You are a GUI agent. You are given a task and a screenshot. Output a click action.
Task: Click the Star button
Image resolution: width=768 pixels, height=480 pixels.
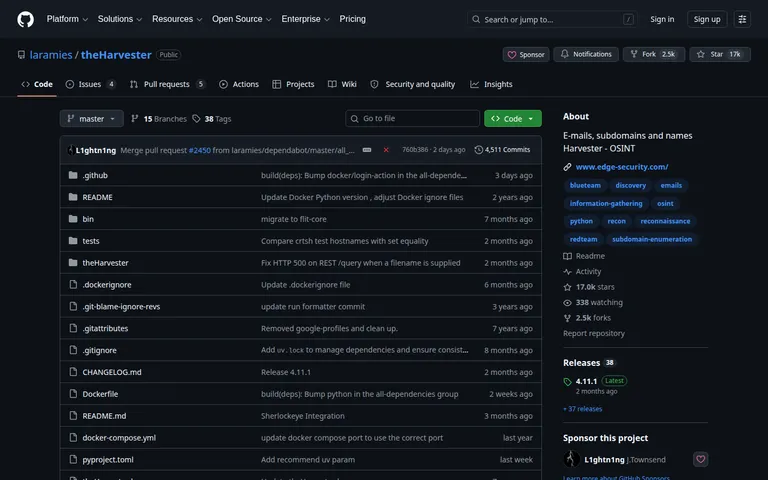[720, 54]
